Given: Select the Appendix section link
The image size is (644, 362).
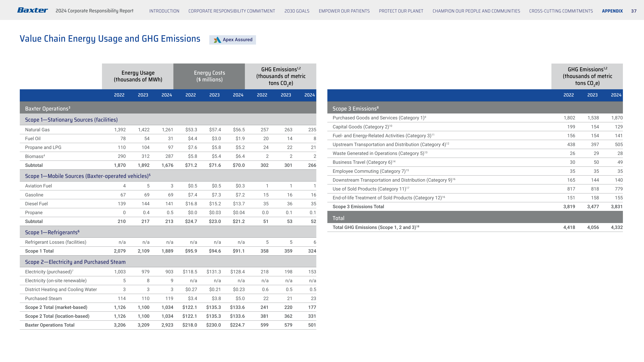Looking at the screenshot, I should pyautogui.click(x=612, y=11).
